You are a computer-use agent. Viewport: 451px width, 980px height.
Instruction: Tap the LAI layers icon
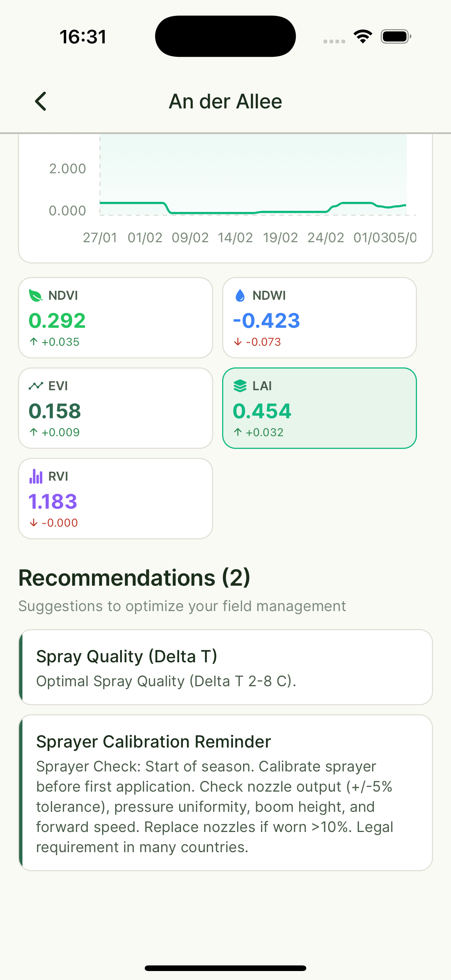[x=240, y=386]
